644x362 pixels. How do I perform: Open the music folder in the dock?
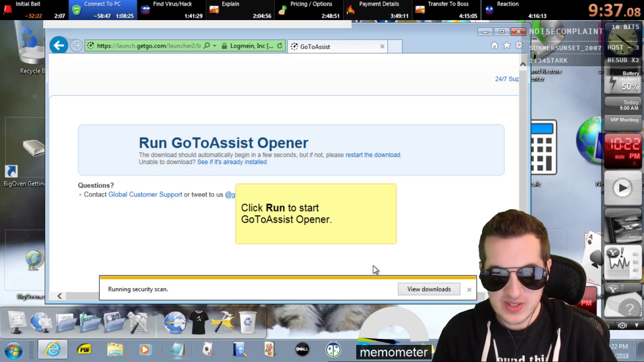tap(90, 322)
